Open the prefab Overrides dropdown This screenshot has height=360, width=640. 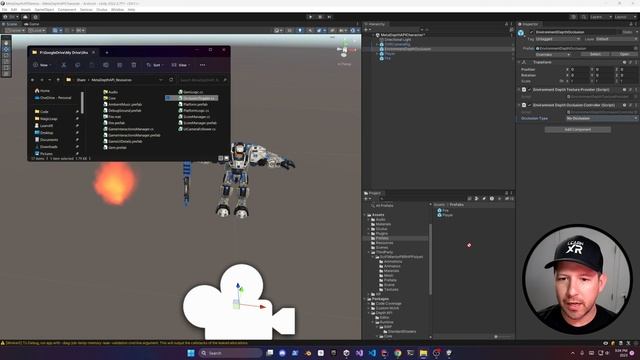coord(552,54)
